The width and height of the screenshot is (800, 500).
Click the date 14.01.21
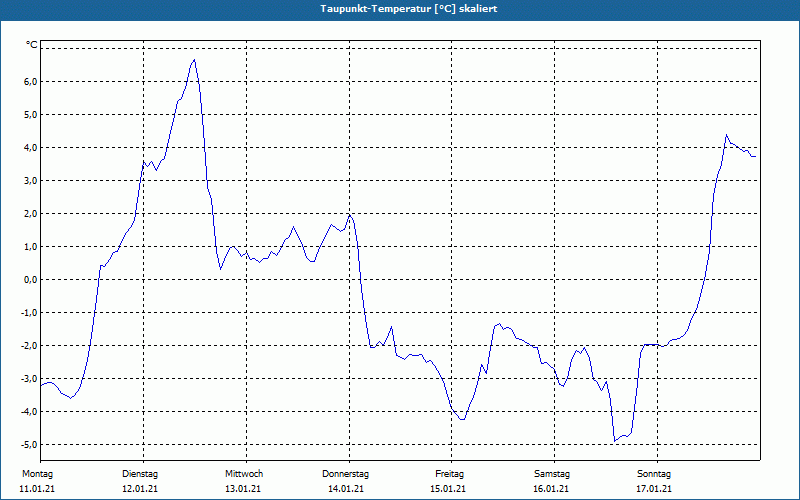[x=346, y=489]
